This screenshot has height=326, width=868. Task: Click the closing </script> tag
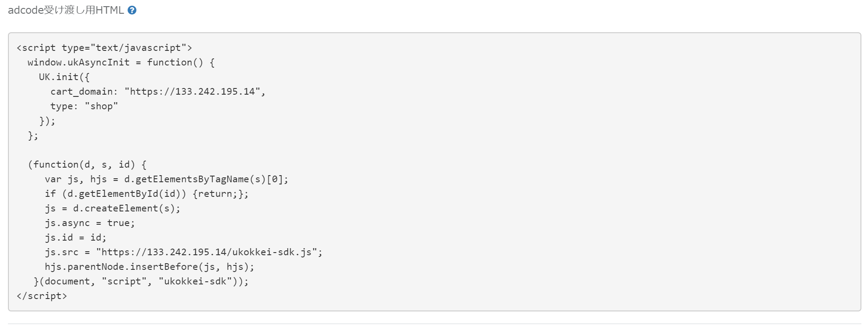tap(42, 296)
